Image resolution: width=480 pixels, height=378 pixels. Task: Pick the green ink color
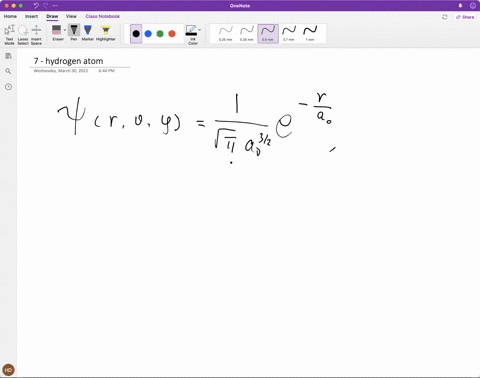click(160, 34)
